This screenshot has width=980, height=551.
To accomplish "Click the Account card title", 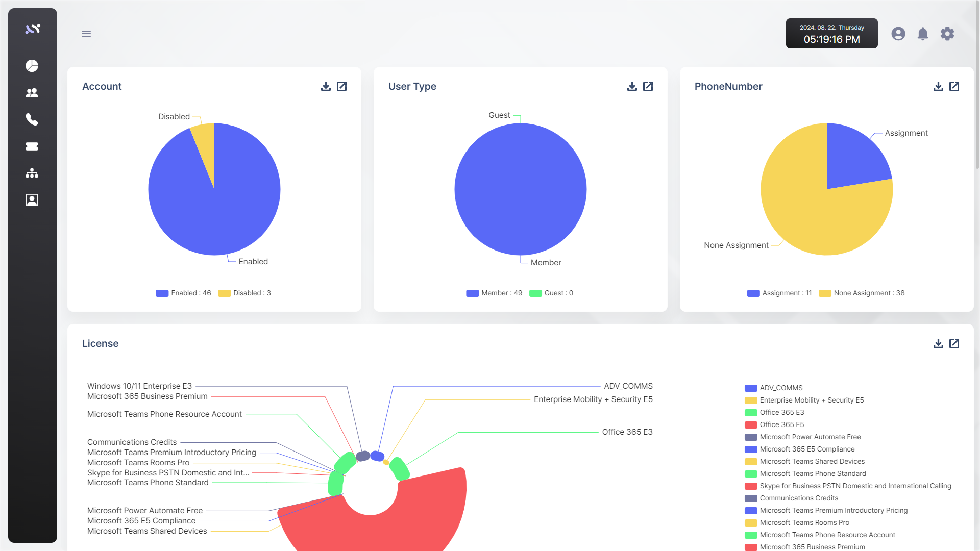I will (x=102, y=87).
